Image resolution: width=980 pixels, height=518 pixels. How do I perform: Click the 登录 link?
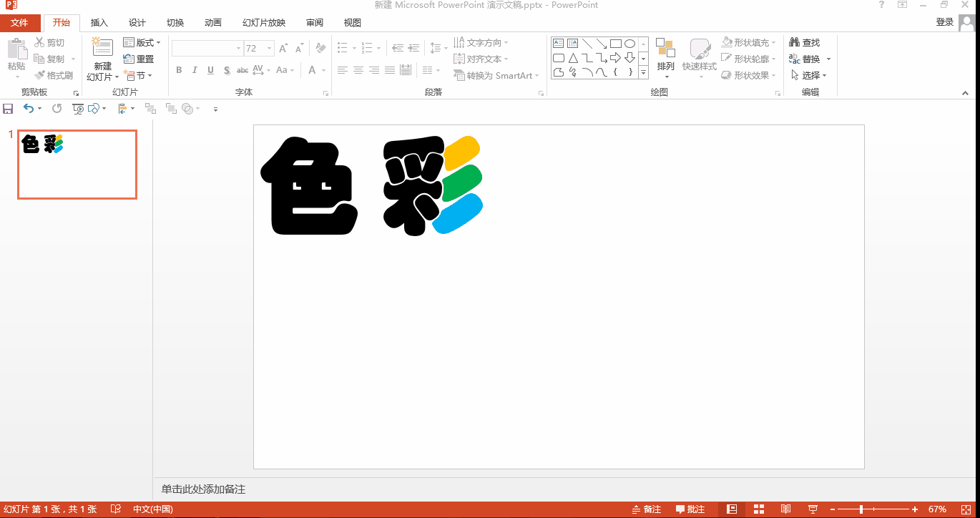944,22
